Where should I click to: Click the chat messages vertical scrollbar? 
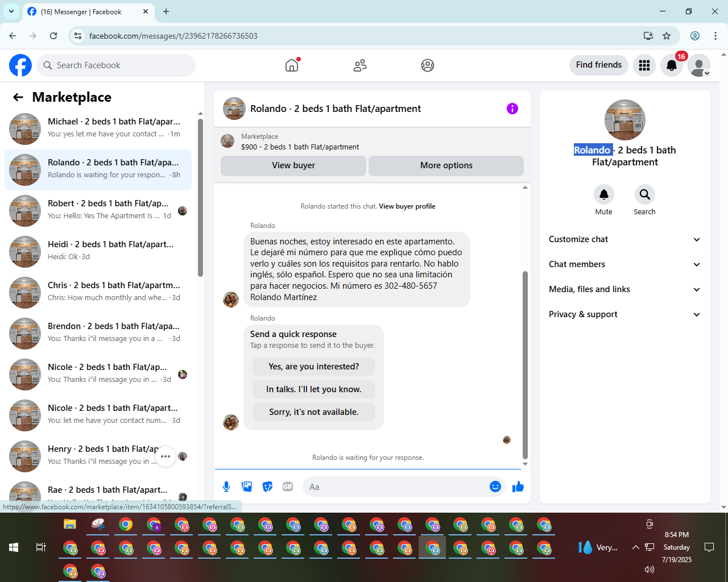pyautogui.click(x=525, y=364)
